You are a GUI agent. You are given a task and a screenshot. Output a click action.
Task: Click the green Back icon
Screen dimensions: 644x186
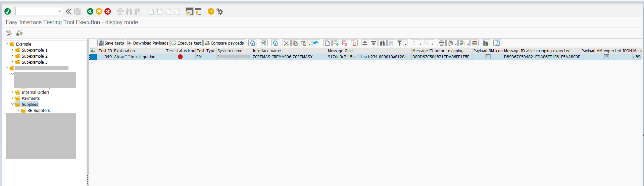click(90, 12)
